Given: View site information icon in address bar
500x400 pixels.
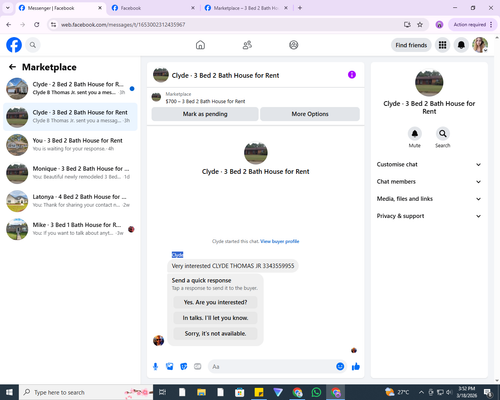Looking at the screenshot, I should click(x=53, y=25).
